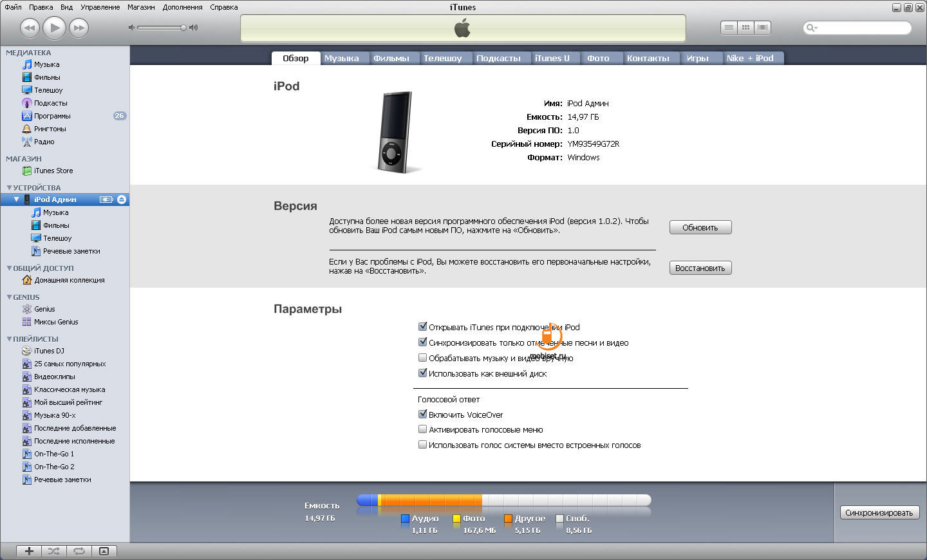This screenshot has width=927, height=560.
Task: Open the search options magnifier dropdown
Action: 812,28
